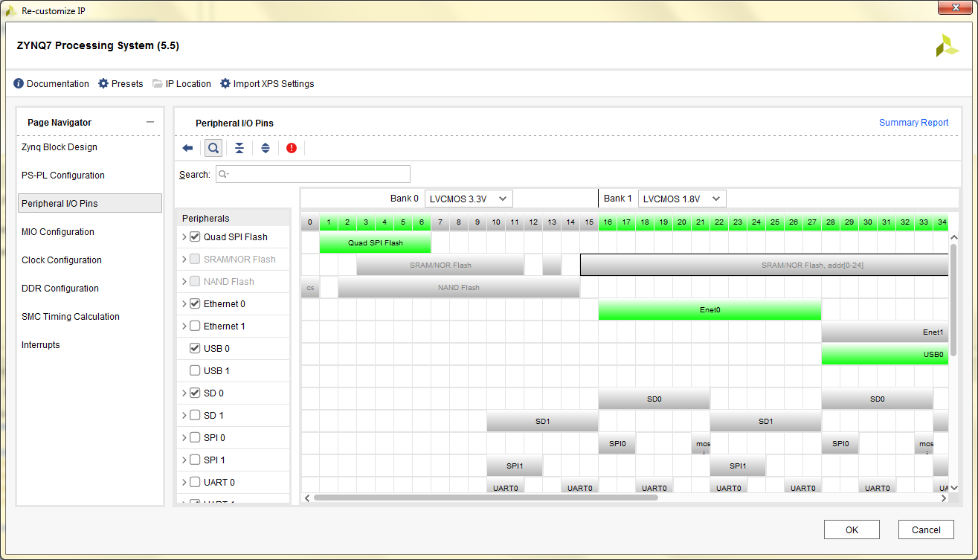Enable the SPI 1 checkbox

tap(195, 460)
